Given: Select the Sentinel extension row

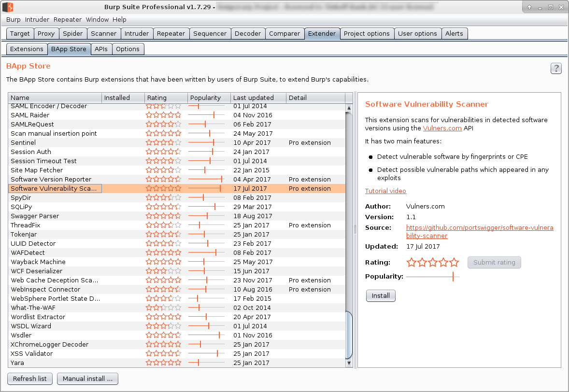Looking at the screenshot, I should [x=177, y=142].
